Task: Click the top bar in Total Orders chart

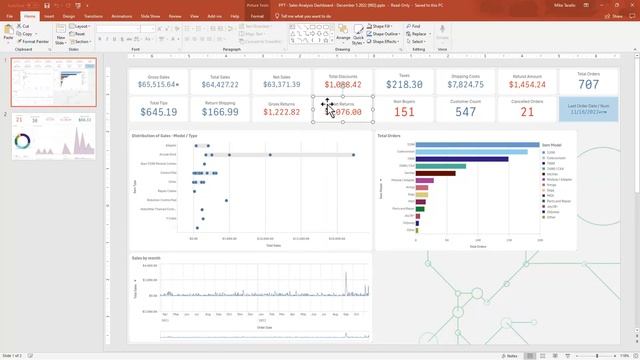Action: pos(478,144)
